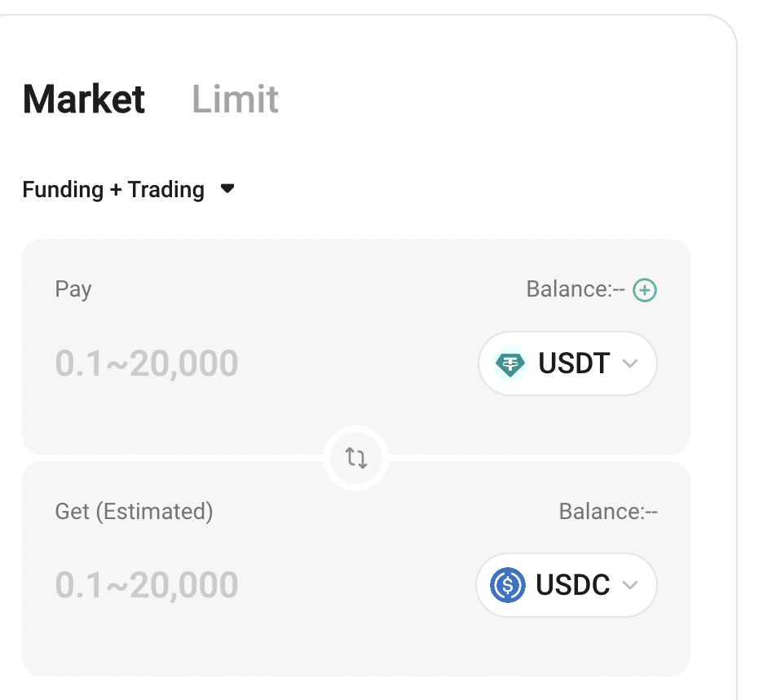Switch to the Limit tab

coord(235,99)
